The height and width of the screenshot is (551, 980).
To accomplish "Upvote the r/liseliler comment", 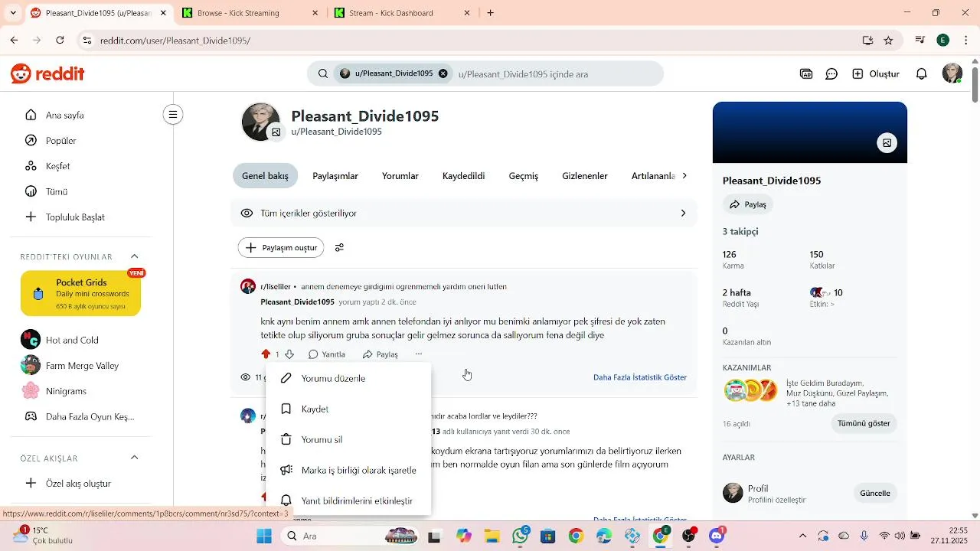I will [266, 354].
